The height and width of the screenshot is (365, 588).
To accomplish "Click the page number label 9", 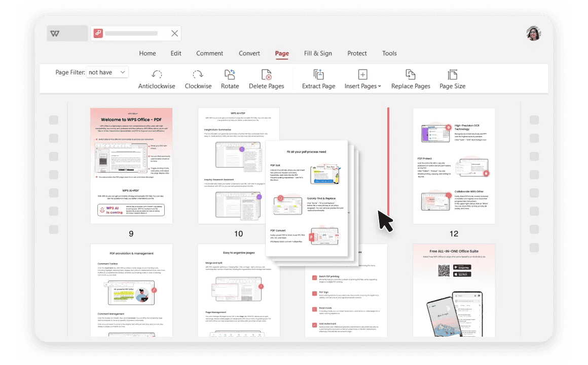I will pyautogui.click(x=131, y=233).
